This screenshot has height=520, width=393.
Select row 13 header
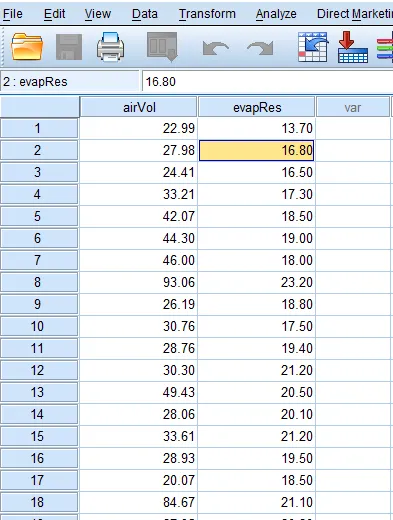click(x=39, y=392)
